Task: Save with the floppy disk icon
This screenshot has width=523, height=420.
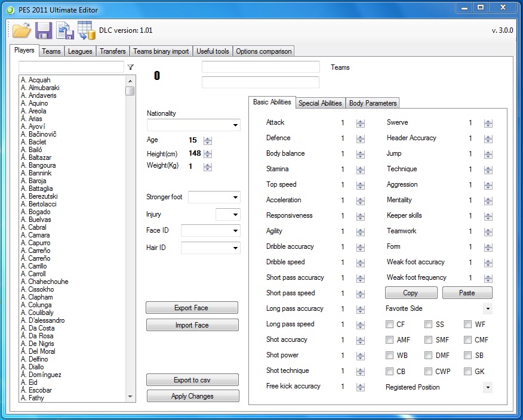Action: point(44,30)
